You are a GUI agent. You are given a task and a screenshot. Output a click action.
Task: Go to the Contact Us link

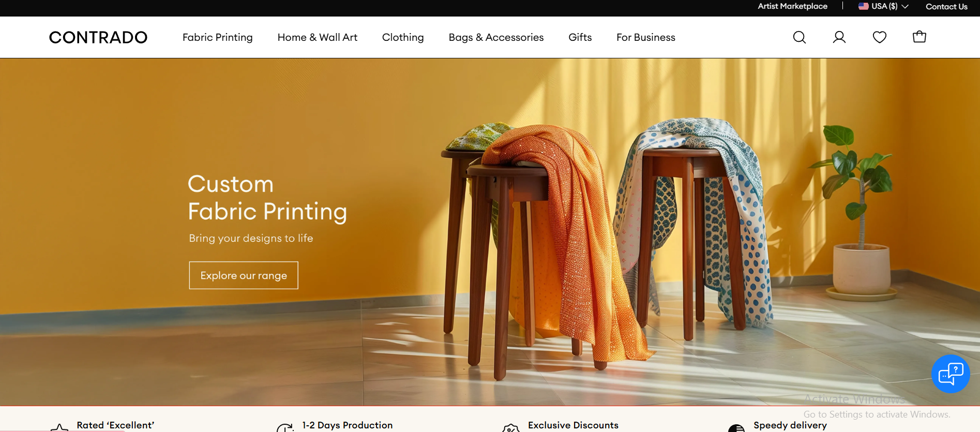point(946,6)
